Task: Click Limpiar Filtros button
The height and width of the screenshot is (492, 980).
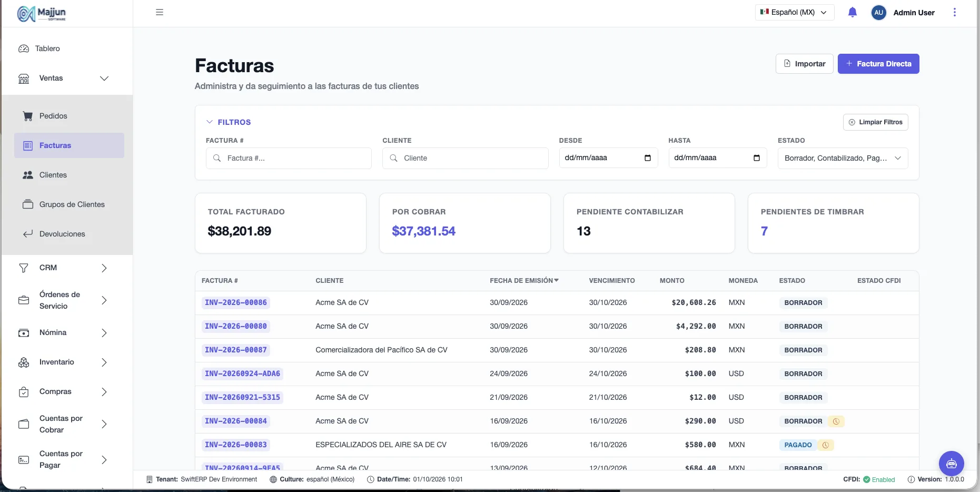Action: pyautogui.click(x=875, y=122)
